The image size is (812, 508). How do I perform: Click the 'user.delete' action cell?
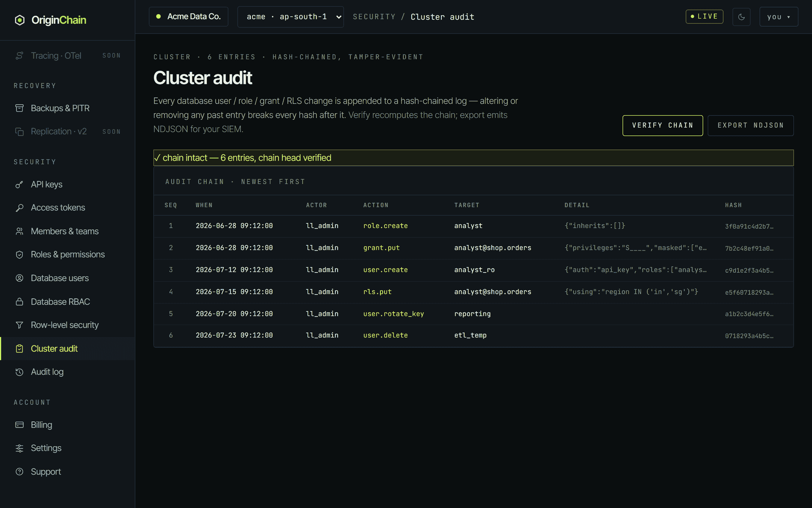(x=385, y=335)
